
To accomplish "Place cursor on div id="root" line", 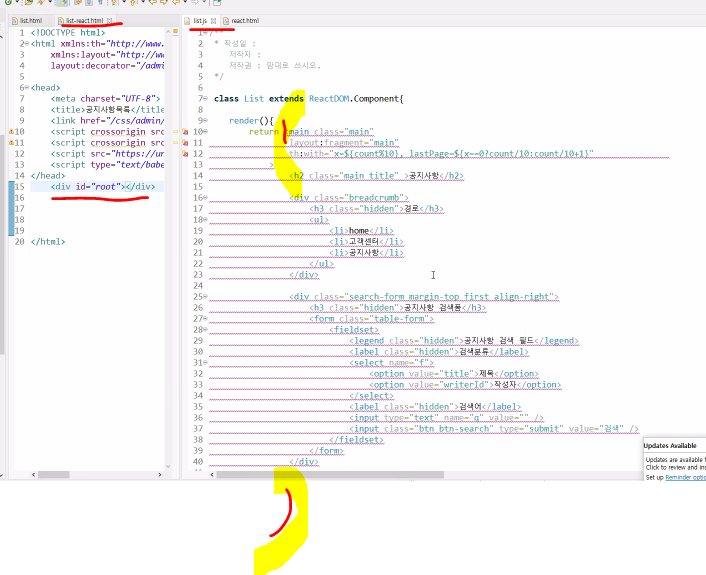I will 103,187.
